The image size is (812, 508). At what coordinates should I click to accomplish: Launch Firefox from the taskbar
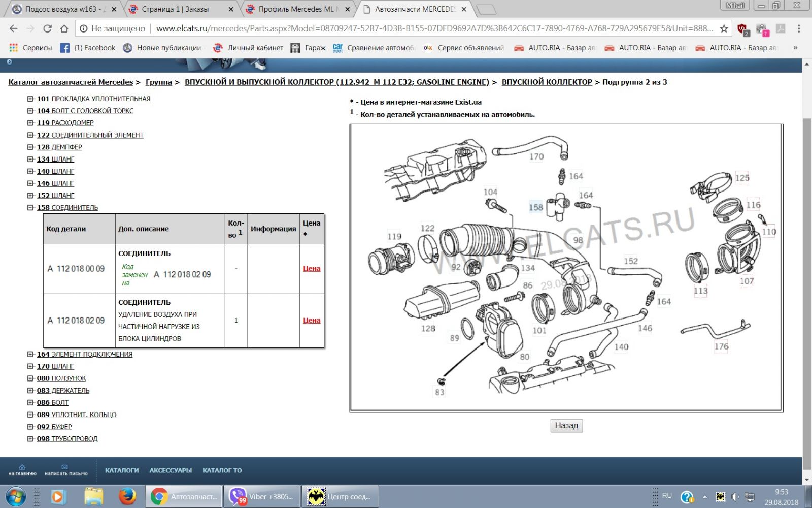(127, 496)
